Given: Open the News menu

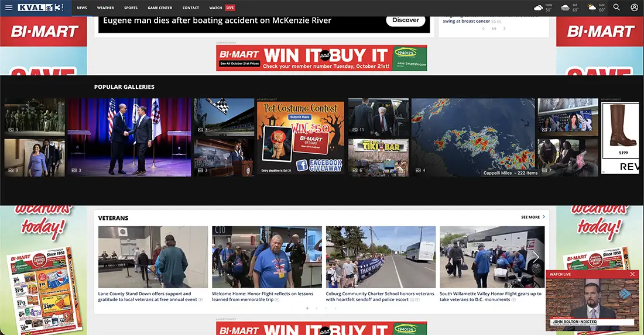Looking at the screenshot, I should tap(82, 8).
